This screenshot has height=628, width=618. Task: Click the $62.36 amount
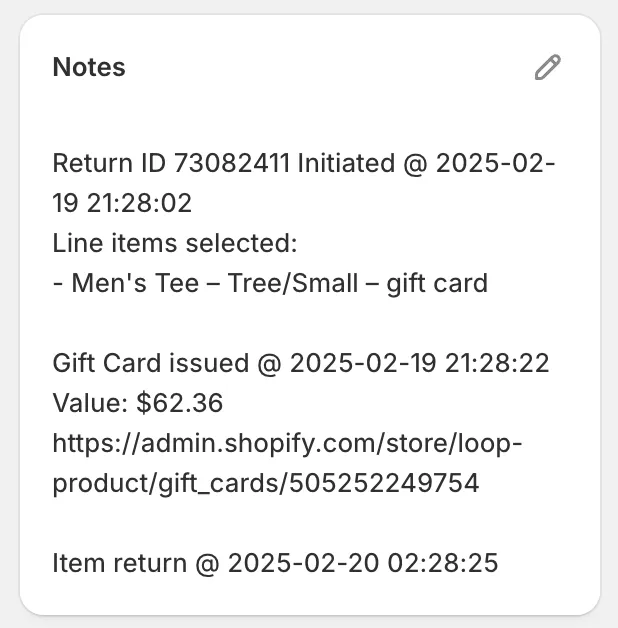point(179,403)
